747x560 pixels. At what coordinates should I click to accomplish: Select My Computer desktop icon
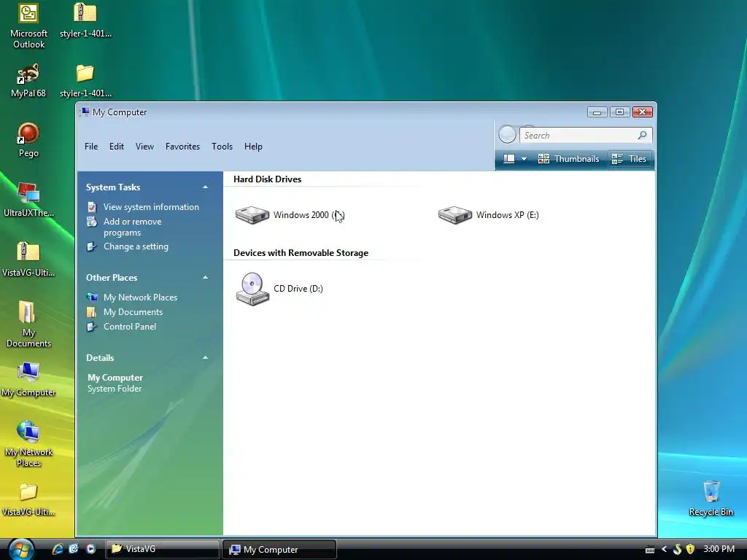pyautogui.click(x=28, y=379)
